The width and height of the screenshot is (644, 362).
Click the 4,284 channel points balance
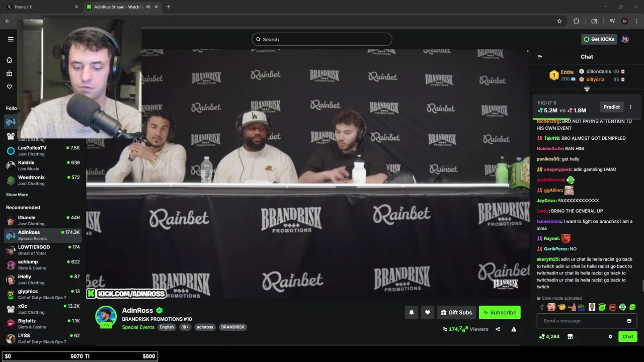[x=549, y=336]
